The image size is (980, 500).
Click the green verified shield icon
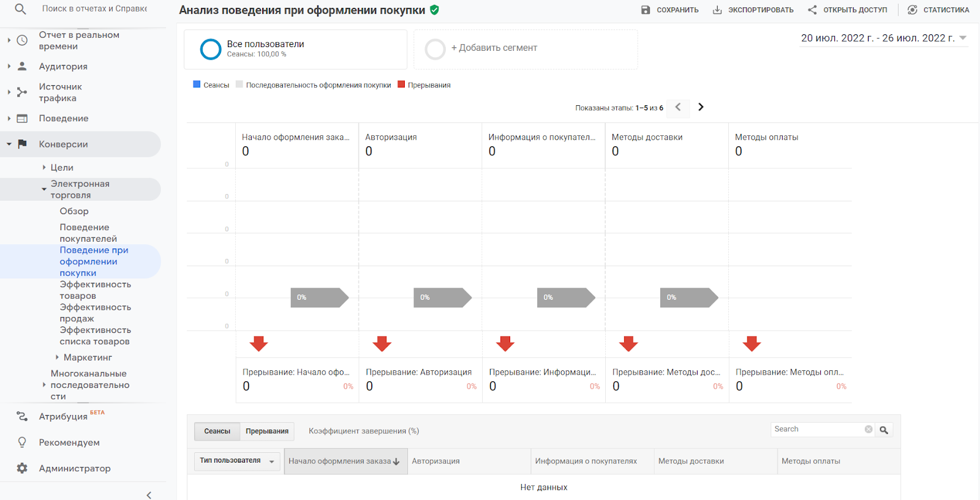(x=434, y=10)
